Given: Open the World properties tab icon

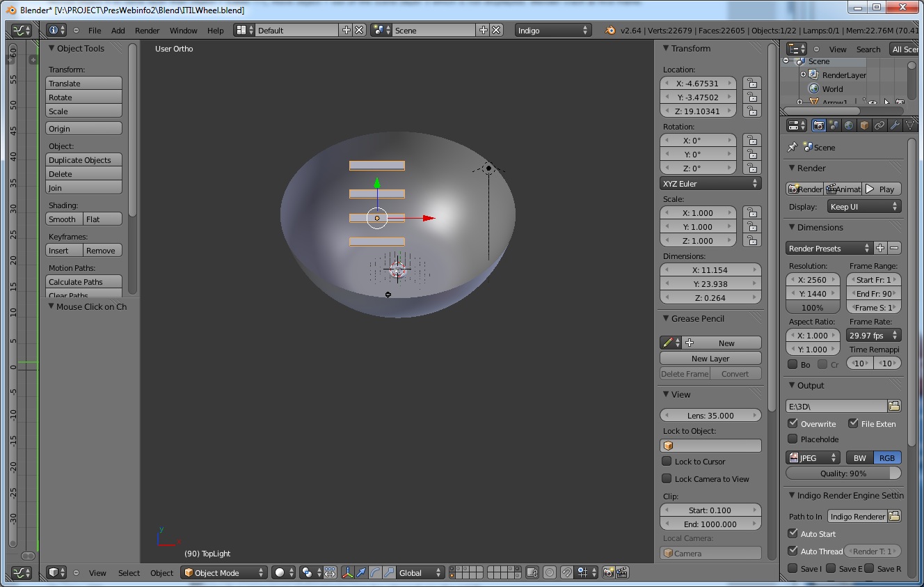Looking at the screenshot, I should coord(849,126).
